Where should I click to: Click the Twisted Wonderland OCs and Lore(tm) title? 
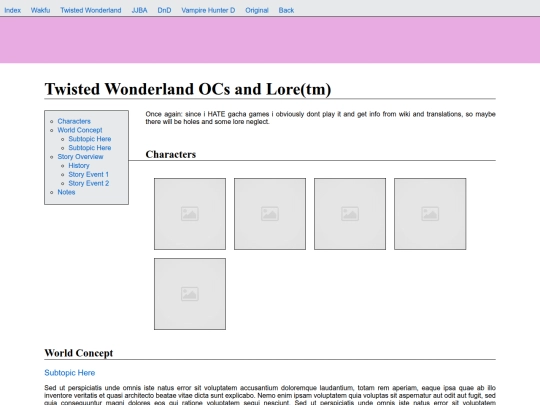pos(188,89)
